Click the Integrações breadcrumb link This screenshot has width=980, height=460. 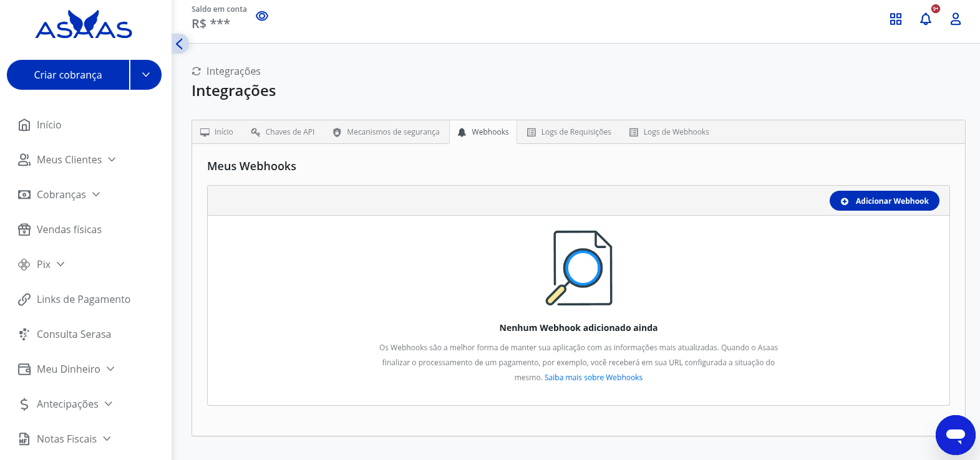tap(233, 71)
